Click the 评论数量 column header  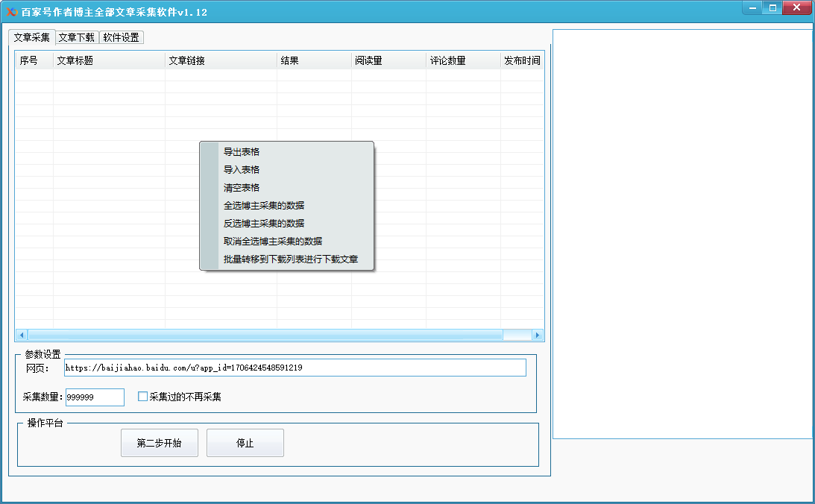tap(463, 60)
